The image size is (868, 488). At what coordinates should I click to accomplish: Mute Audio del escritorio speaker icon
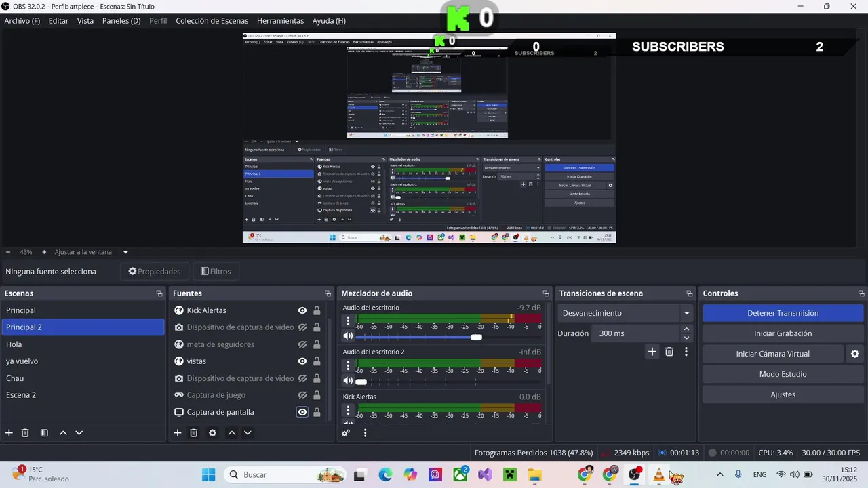tap(348, 336)
